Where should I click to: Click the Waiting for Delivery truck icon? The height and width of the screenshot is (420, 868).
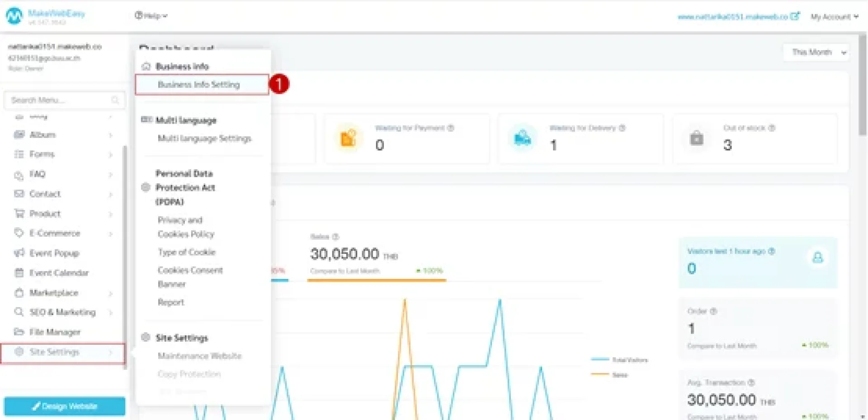522,138
